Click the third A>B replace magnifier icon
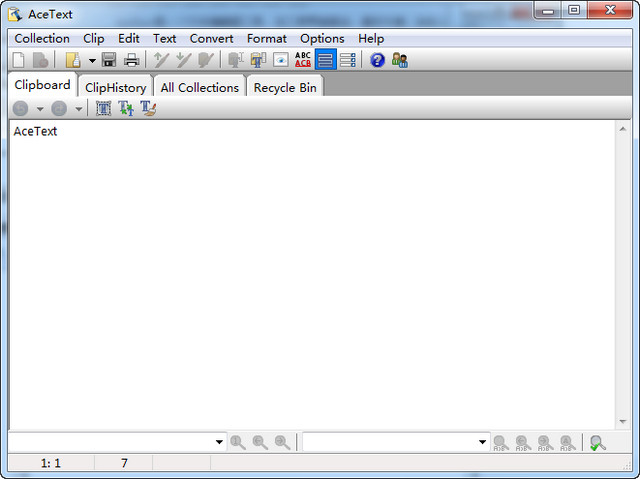 (545, 443)
